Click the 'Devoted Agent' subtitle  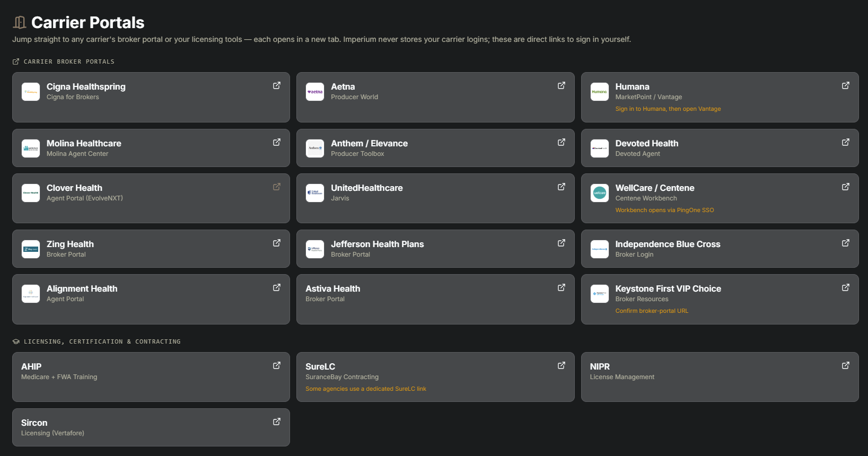tap(638, 154)
